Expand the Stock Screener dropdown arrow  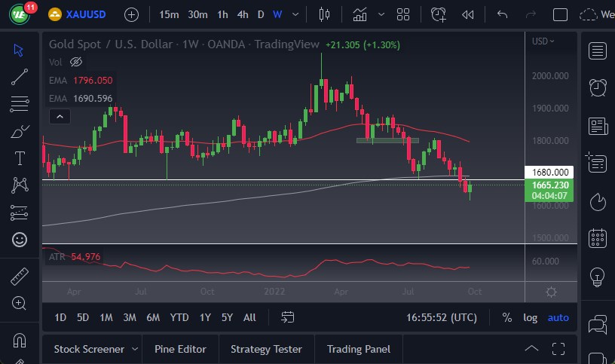coord(135,349)
